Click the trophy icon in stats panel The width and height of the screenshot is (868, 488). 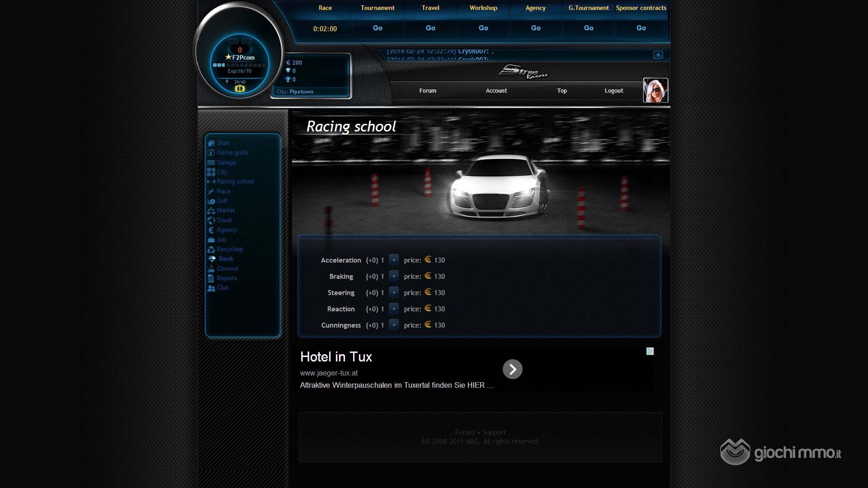[x=288, y=79]
